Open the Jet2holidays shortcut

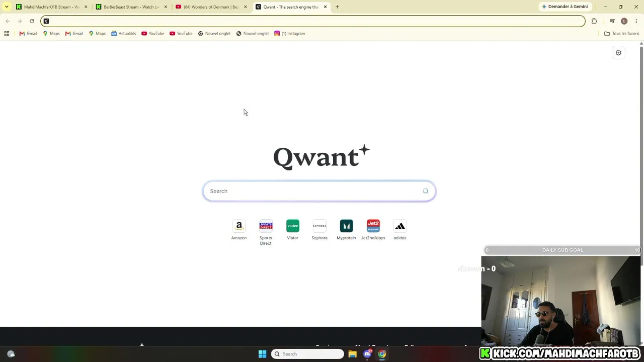(373, 230)
